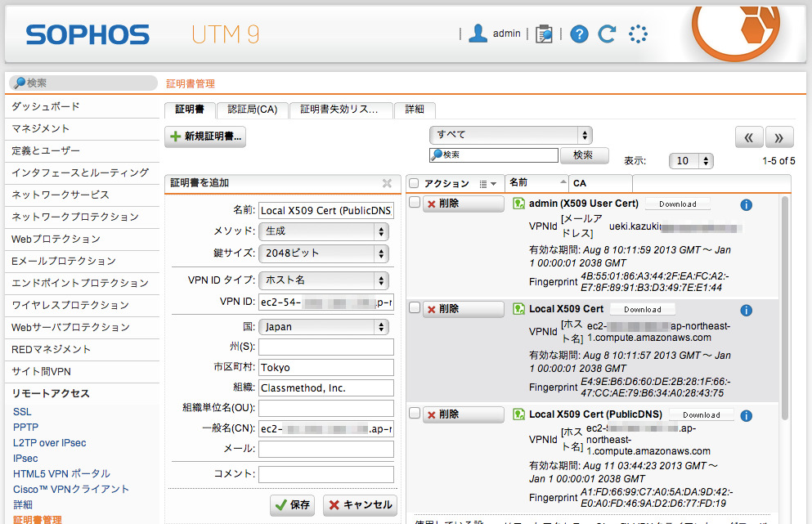Viewport: 812px width, 524px height.
Task: Go to previous page with « button
Action: coord(749,137)
